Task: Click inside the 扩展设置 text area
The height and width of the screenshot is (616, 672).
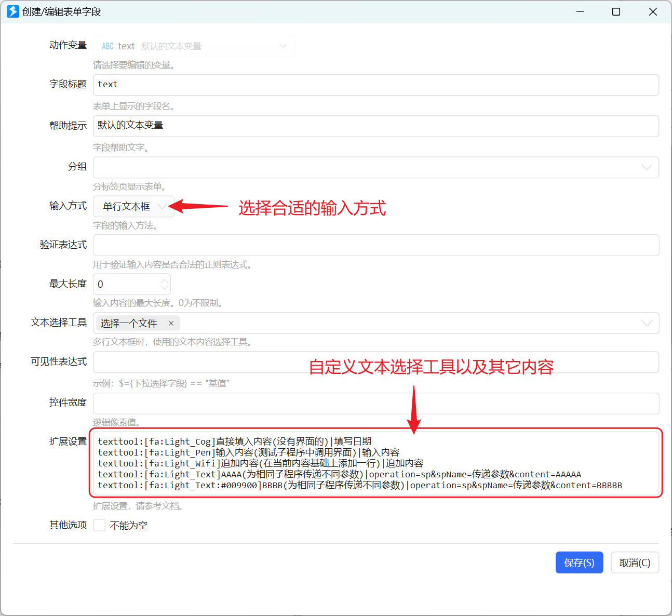Action: tap(376, 463)
